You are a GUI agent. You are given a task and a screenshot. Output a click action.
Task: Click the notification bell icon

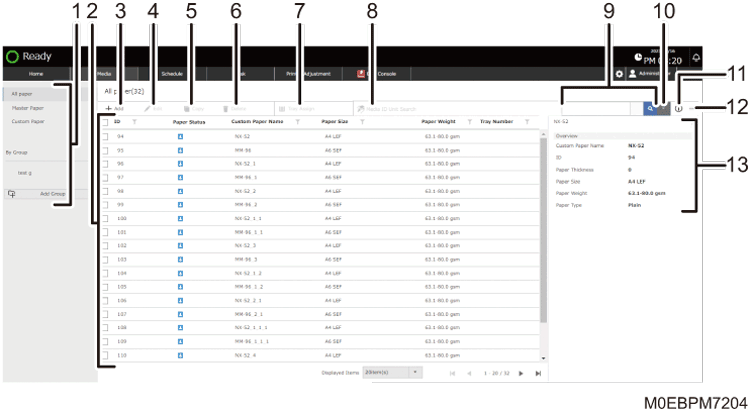pos(696,58)
